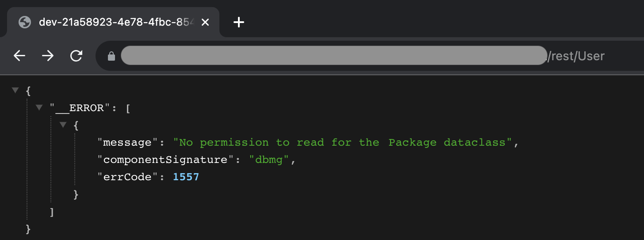Click the 1557 error code value
644x240 pixels.
[186, 177]
